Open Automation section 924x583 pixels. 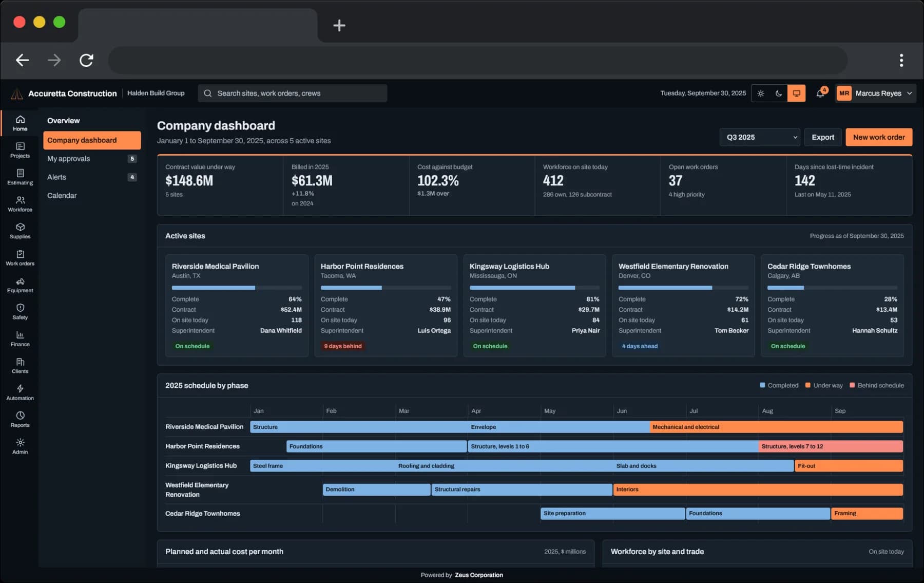click(x=20, y=393)
